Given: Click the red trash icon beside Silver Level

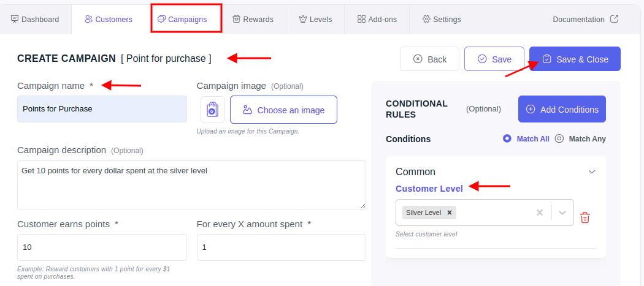Looking at the screenshot, I should click(x=585, y=217).
